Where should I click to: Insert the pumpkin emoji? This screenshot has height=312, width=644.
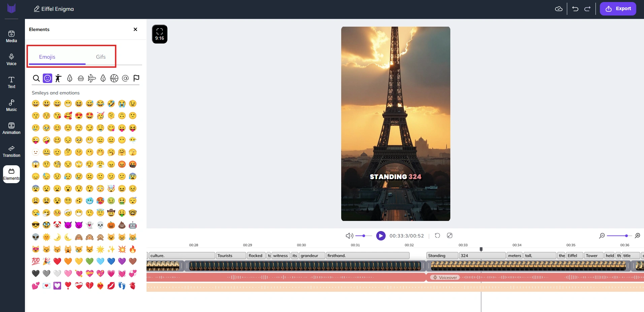click(x=111, y=225)
